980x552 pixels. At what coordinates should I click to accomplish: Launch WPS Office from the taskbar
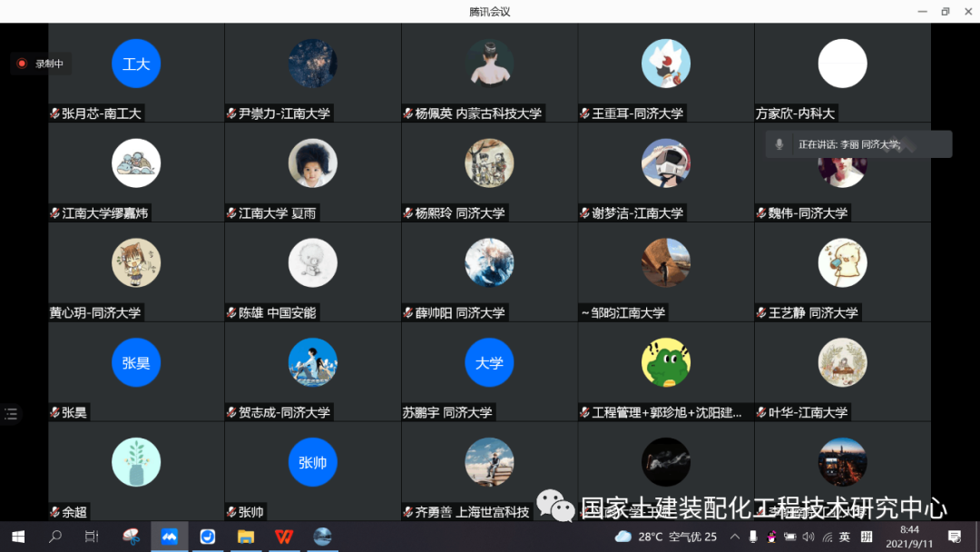point(284,537)
